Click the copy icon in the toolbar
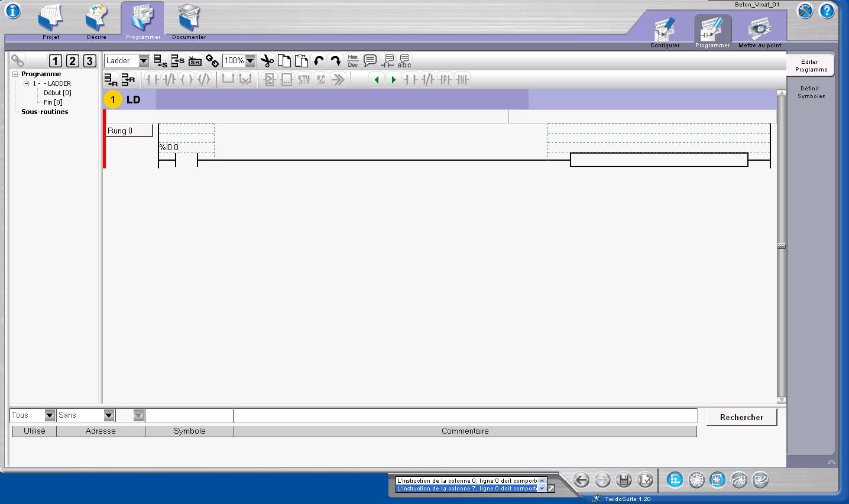Image resolution: width=849 pixels, height=504 pixels. coord(284,61)
